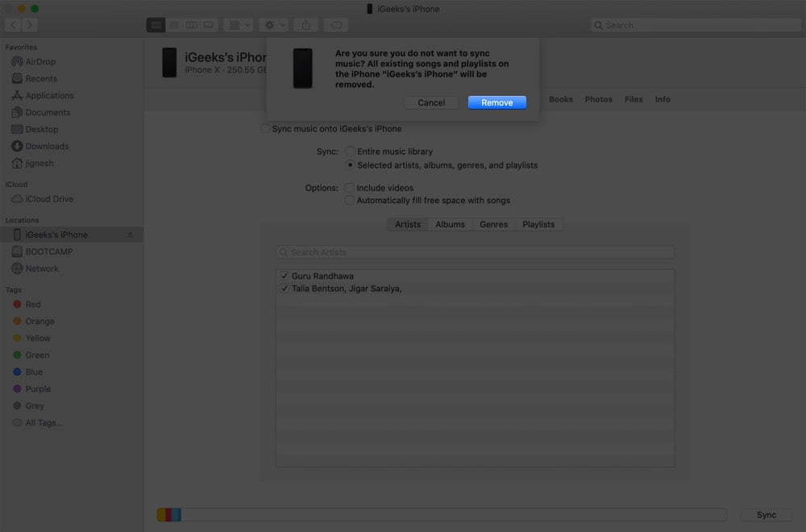The image size is (806, 532).
Task: Switch to gallery view icon
Action: (208, 25)
